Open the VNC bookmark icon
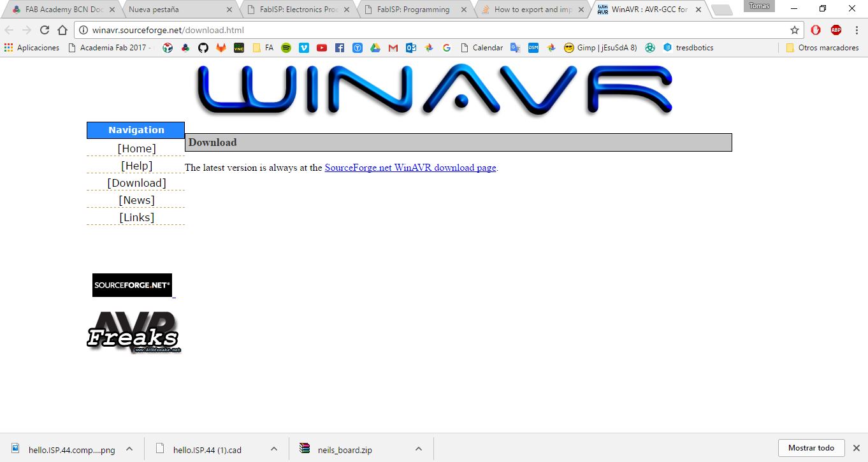The height and width of the screenshot is (462, 868). coord(239,48)
